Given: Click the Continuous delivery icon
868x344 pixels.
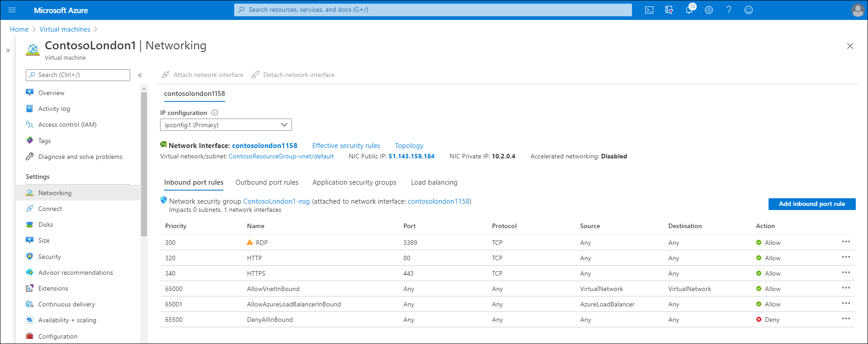Looking at the screenshot, I should pos(30,304).
